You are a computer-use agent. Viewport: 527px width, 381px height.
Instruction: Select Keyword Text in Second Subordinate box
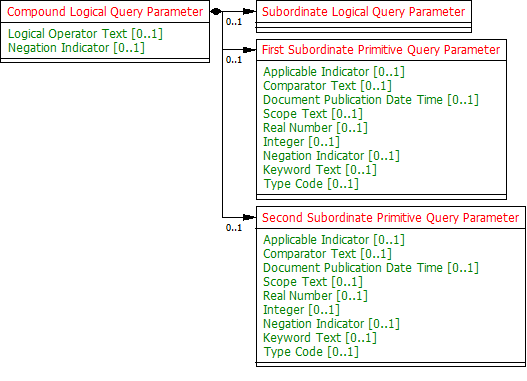click(320, 338)
